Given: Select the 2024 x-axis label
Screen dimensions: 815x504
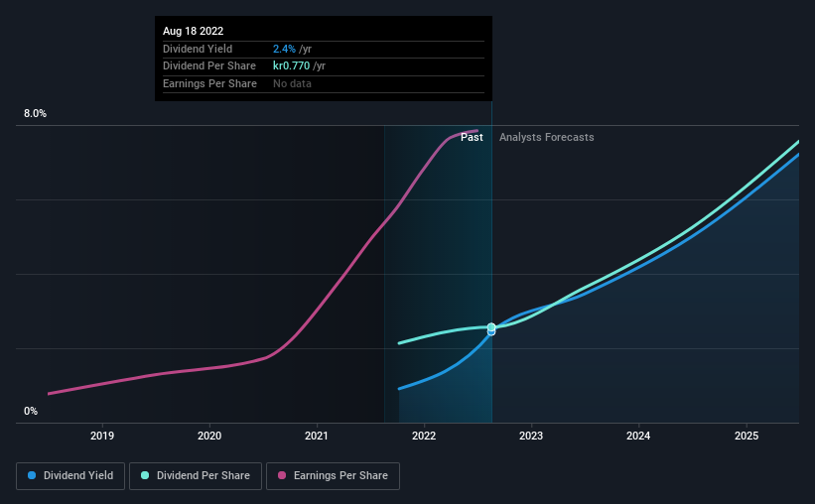Looking at the screenshot, I should click(x=638, y=436).
